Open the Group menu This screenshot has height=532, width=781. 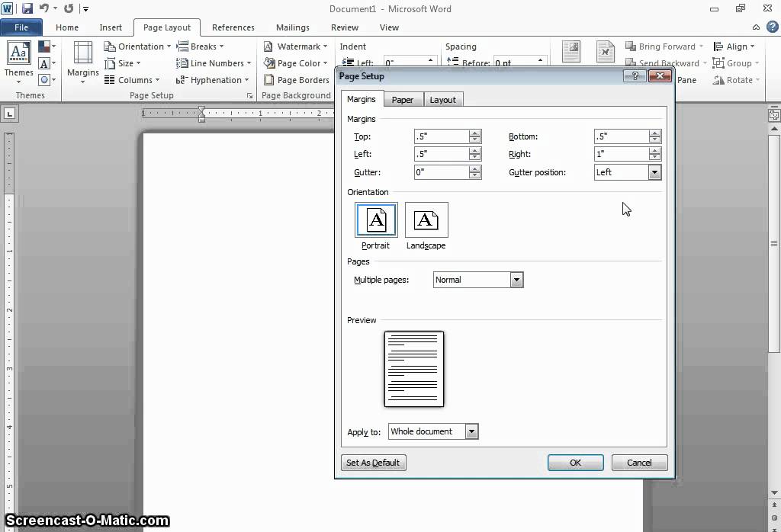736,63
